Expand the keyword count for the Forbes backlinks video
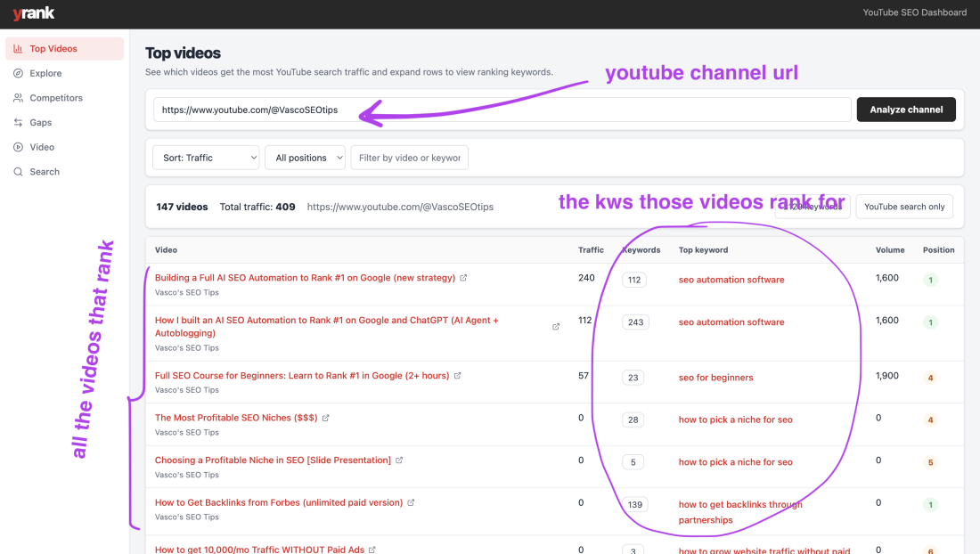 (633, 504)
